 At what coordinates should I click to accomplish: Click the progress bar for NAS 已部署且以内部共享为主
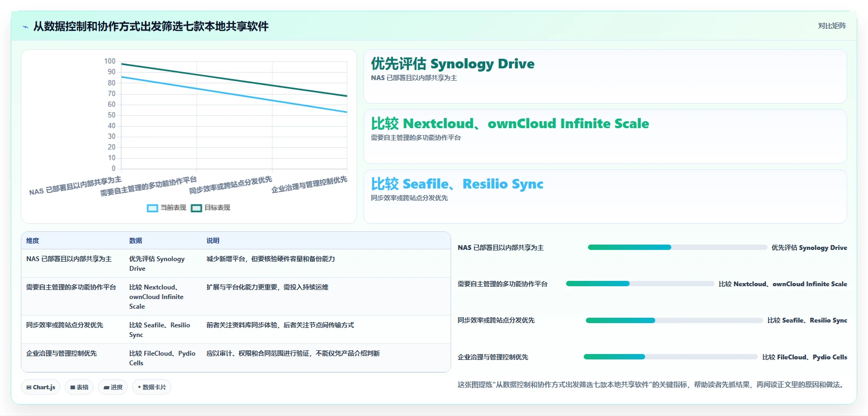point(677,247)
